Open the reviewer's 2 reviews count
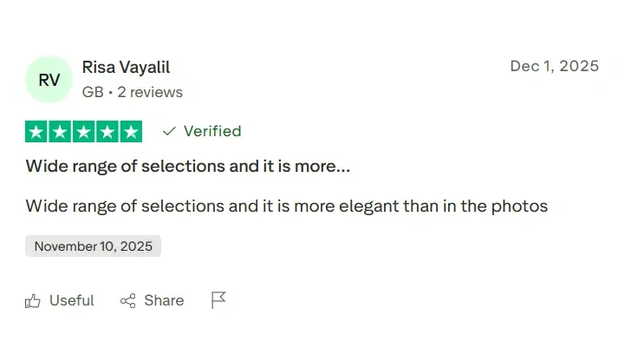 150,92
